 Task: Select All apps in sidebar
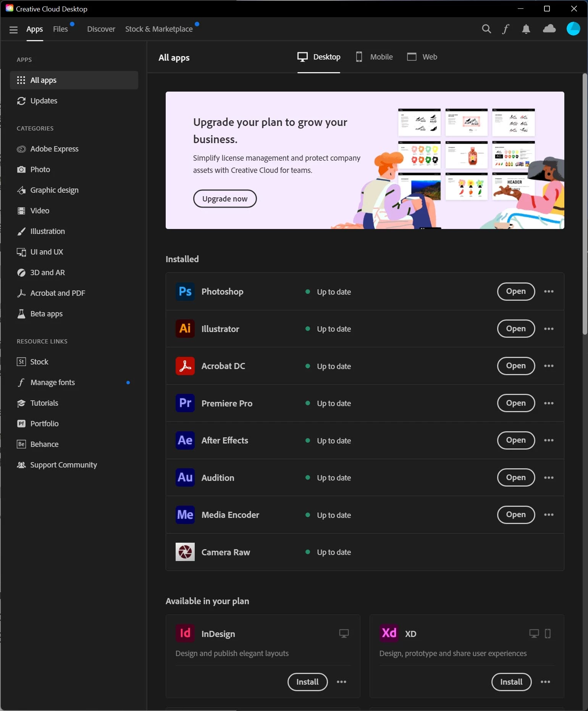coord(74,80)
